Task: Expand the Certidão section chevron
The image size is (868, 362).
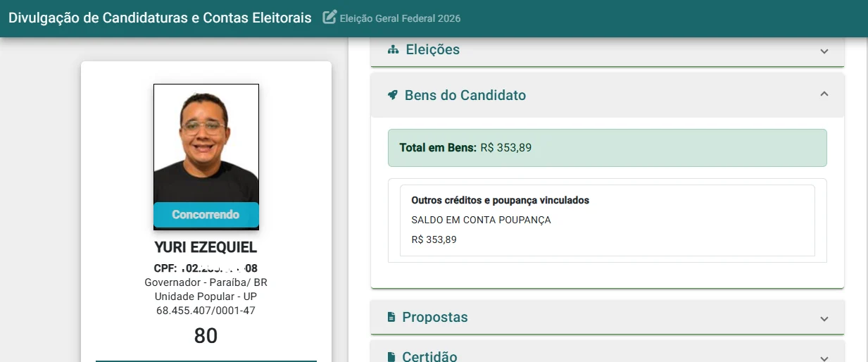Action: coord(824,358)
